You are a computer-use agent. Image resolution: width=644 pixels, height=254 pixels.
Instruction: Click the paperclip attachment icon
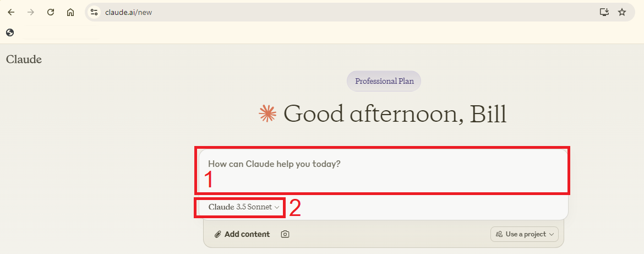tap(218, 234)
